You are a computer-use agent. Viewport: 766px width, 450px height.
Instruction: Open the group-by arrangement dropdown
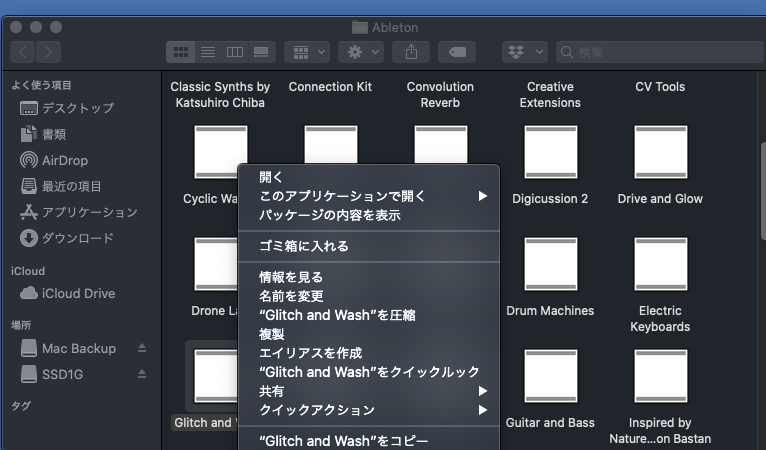(307, 52)
